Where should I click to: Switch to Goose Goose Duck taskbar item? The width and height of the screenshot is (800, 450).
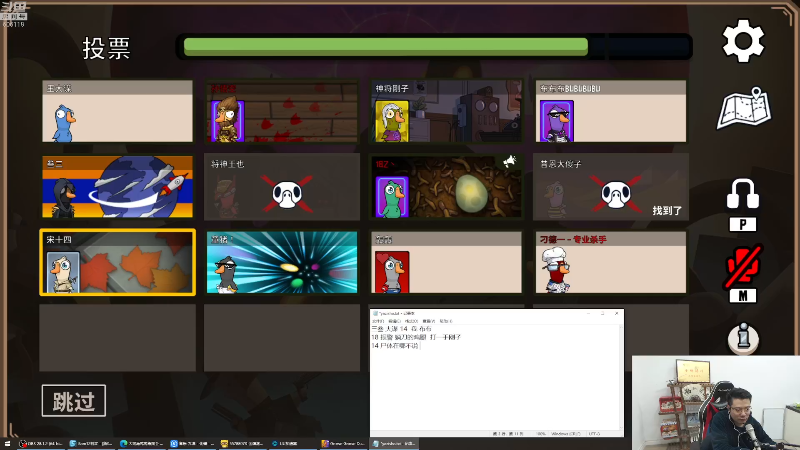coord(343,444)
